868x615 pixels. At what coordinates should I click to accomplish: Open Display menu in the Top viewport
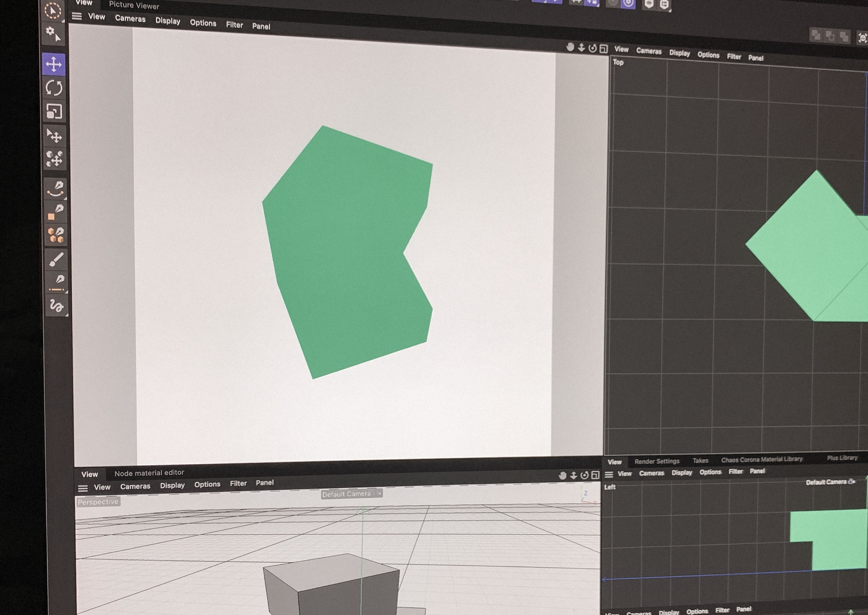680,53
